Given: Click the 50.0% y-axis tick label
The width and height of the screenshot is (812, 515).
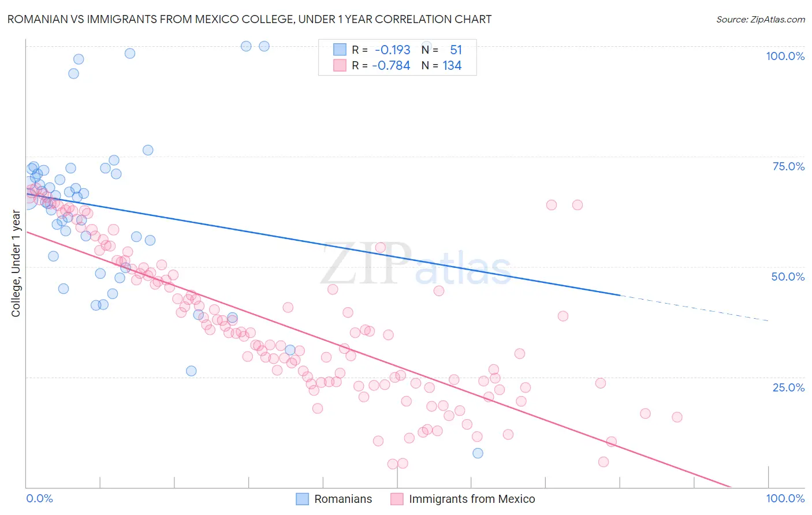Looking at the screenshot, I should (x=788, y=277).
